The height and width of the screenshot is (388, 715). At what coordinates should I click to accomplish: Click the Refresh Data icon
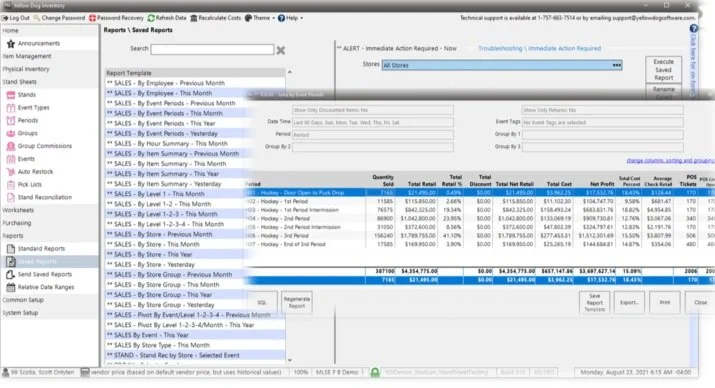click(151, 18)
